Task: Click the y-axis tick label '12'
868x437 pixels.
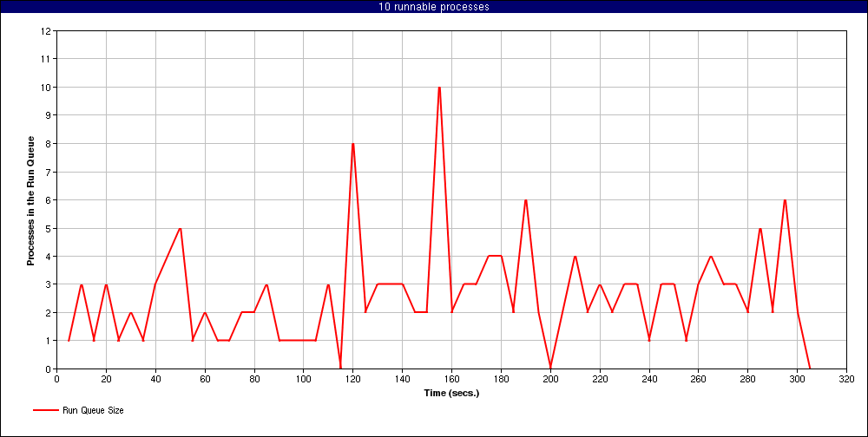Action: [x=46, y=31]
